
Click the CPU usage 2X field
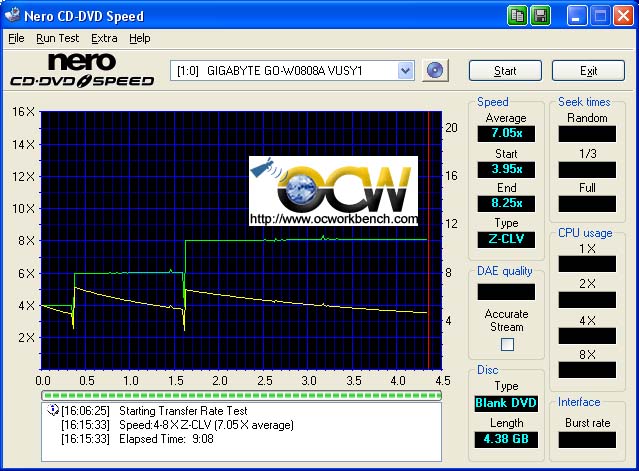tap(587, 300)
